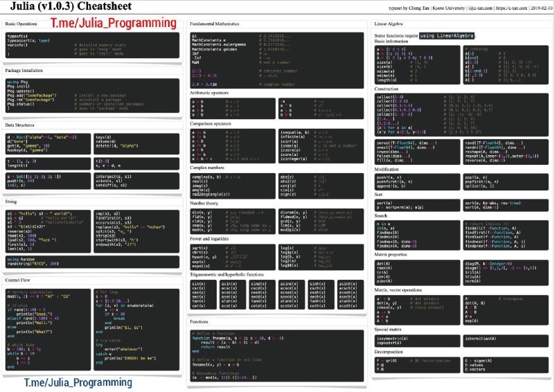Screen dimensions: 554x392
Task: Click the "String" section heading
Action: [x=10, y=202]
